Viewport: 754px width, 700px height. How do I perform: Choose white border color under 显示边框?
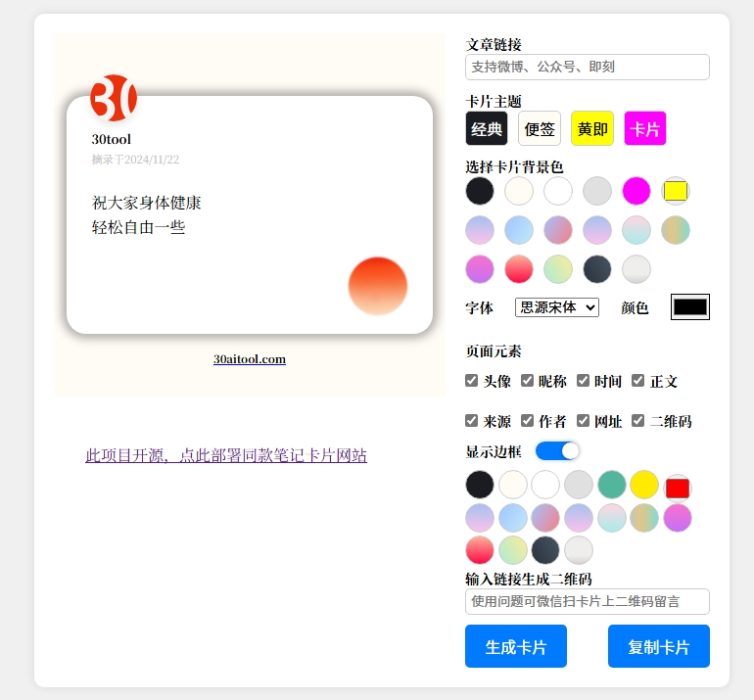click(x=545, y=485)
